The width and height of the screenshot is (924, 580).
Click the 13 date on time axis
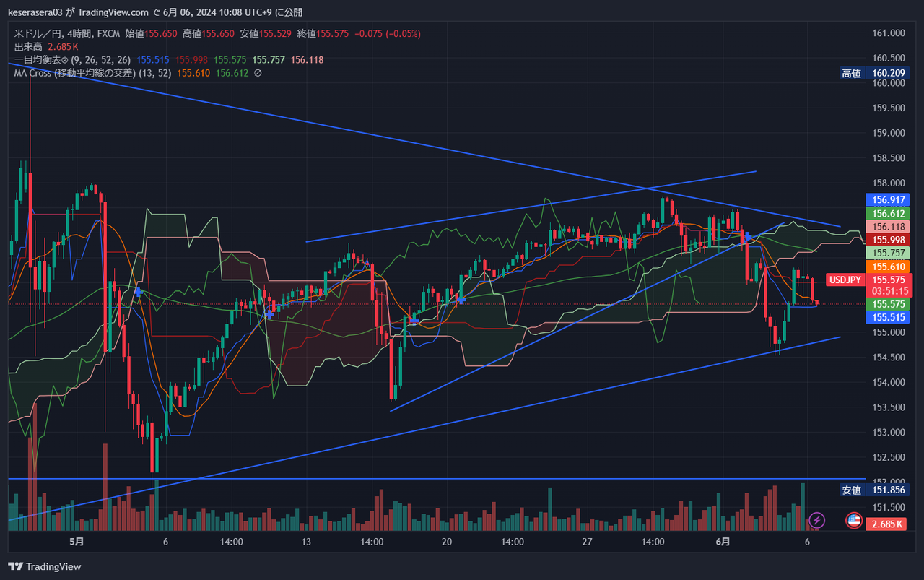click(x=306, y=542)
